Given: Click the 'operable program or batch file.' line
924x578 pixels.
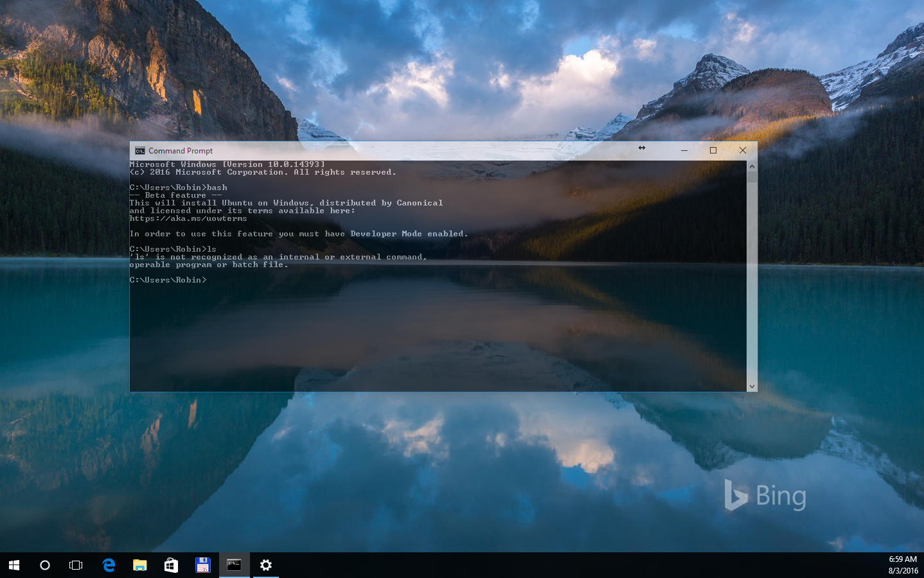Looking at the screenshot, I should coord(209,265).
